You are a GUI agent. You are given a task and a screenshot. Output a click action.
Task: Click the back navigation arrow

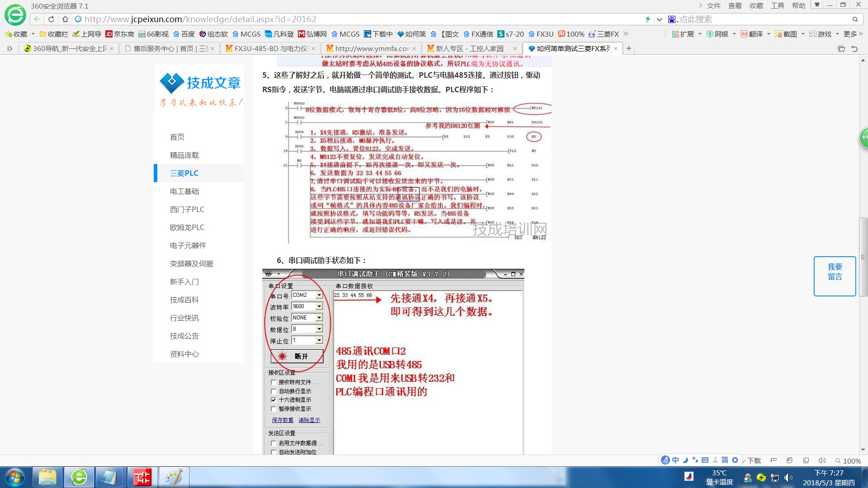[37, 19]
